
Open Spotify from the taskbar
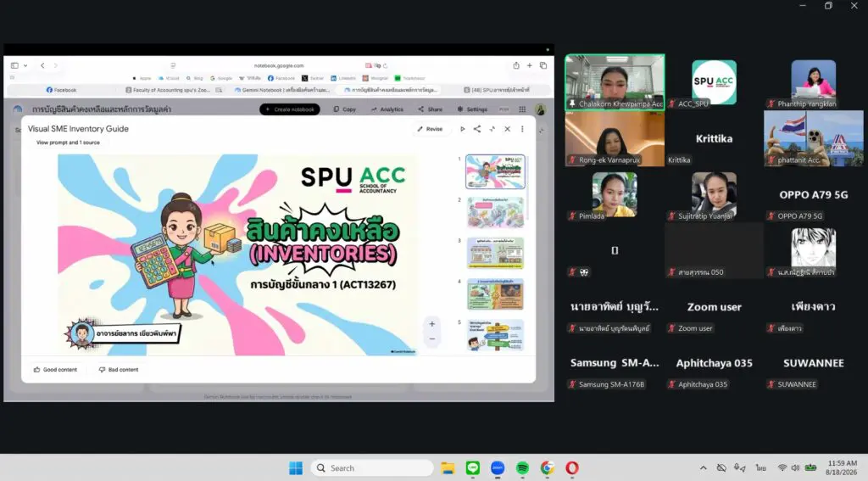(x=522, y=468)
